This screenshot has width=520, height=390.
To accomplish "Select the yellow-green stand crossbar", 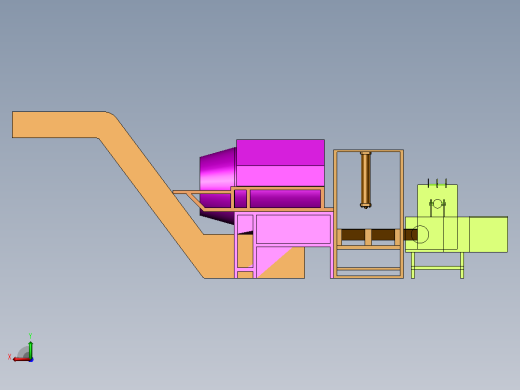I will tap(437, 268).
